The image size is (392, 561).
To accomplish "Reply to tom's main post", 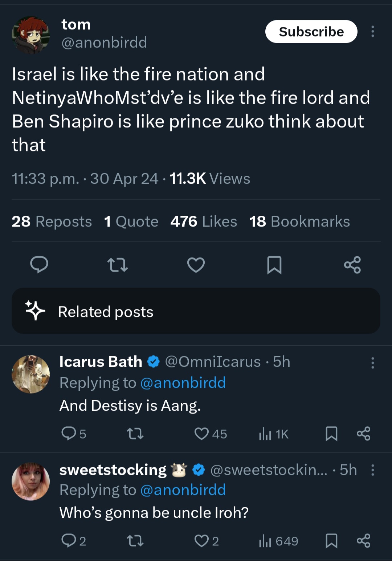I will click(39, 264).
